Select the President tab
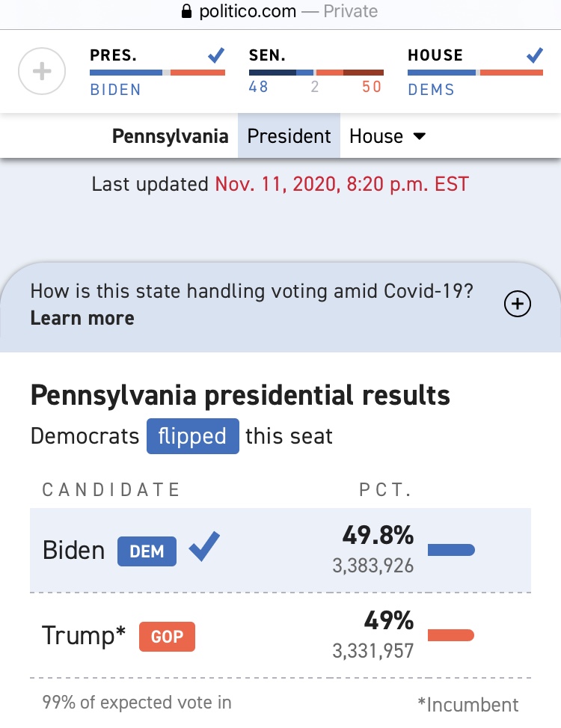This screenshot has height=728, width=561. [x=289, y=136]
